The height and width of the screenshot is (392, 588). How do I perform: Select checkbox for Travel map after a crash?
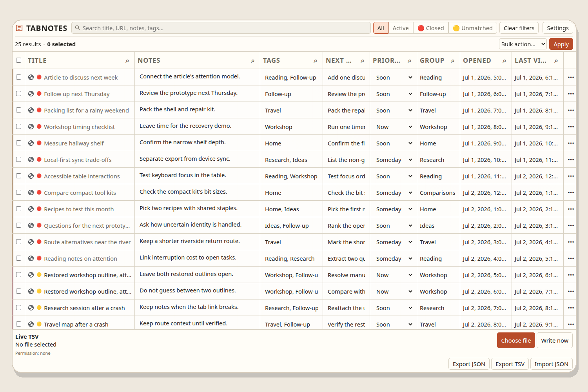18,324
